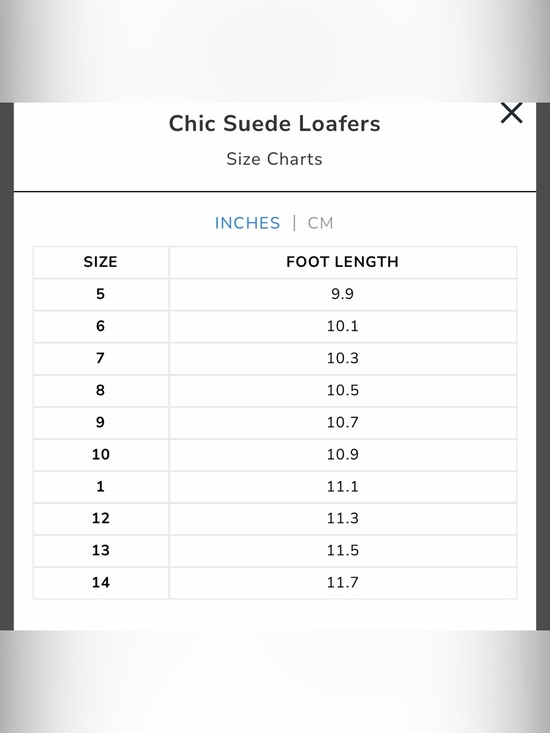This screenshot has height=733, width=550.
Task: Select the size 10 cell
Action: [x=100, y=454]
